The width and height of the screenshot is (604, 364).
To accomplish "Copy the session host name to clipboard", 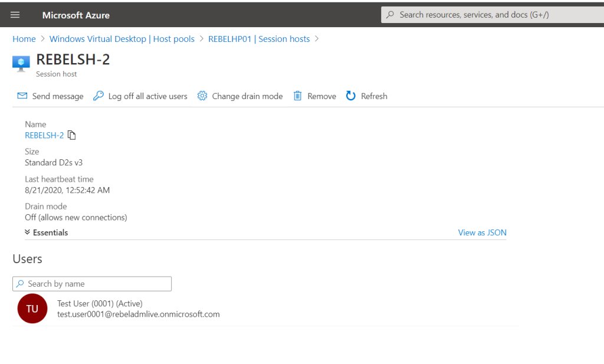I will 71,135.
